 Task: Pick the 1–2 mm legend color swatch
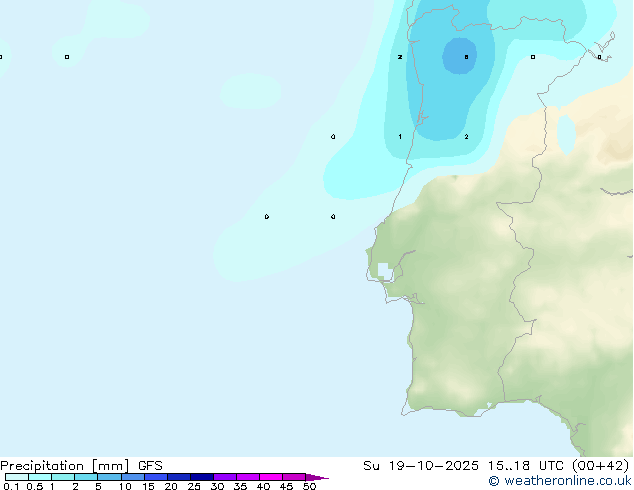63,477
